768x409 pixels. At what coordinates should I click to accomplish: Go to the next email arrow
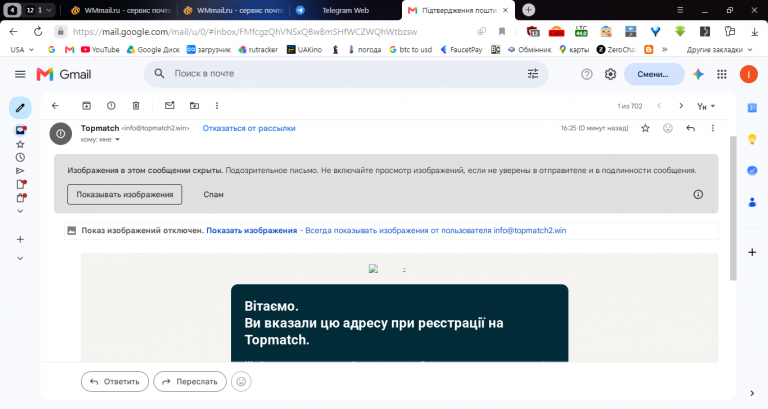[681, 106]
